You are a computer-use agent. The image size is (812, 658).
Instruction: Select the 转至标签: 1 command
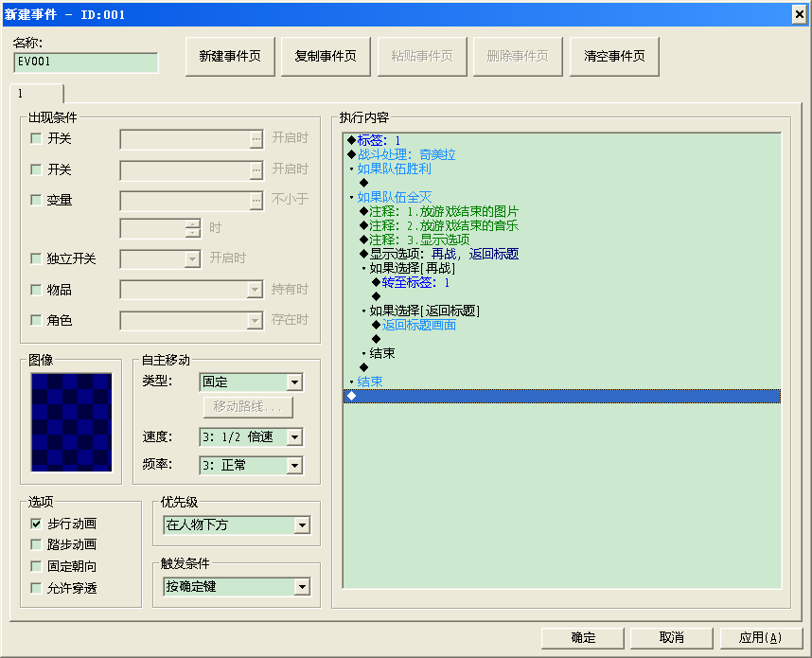(x=411, y=282)
